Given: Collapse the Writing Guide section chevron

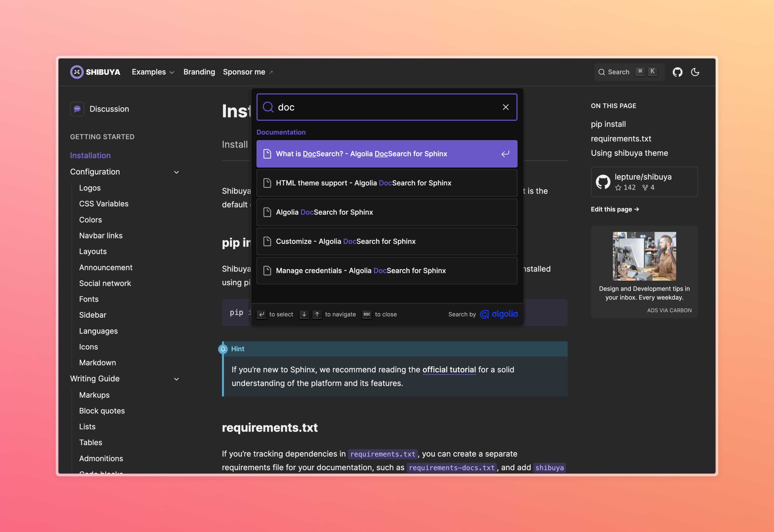Looking at the screenshot, I should [x=177, y=379].
